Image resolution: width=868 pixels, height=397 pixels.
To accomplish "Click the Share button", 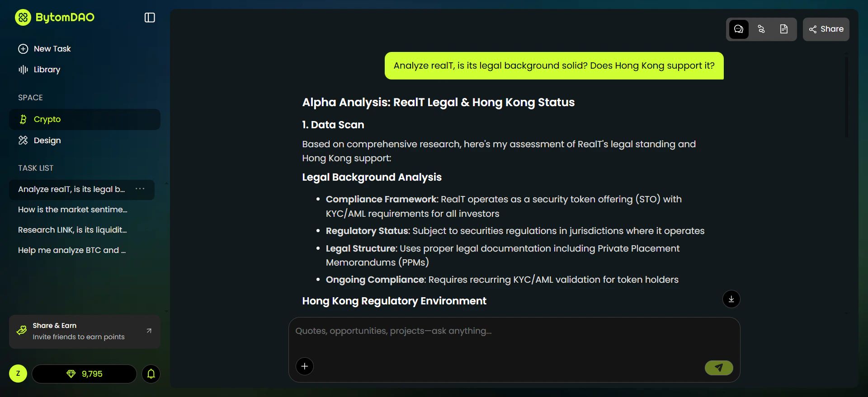I will (x=826, y=29).
